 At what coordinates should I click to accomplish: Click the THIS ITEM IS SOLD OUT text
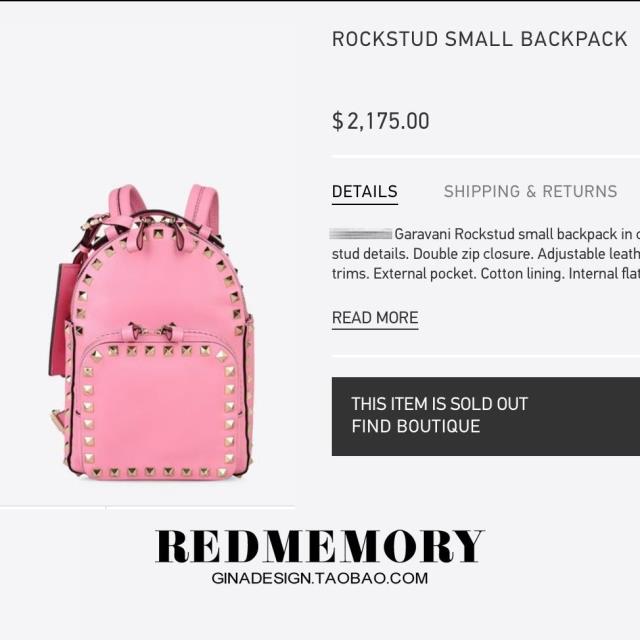[440, 404]
